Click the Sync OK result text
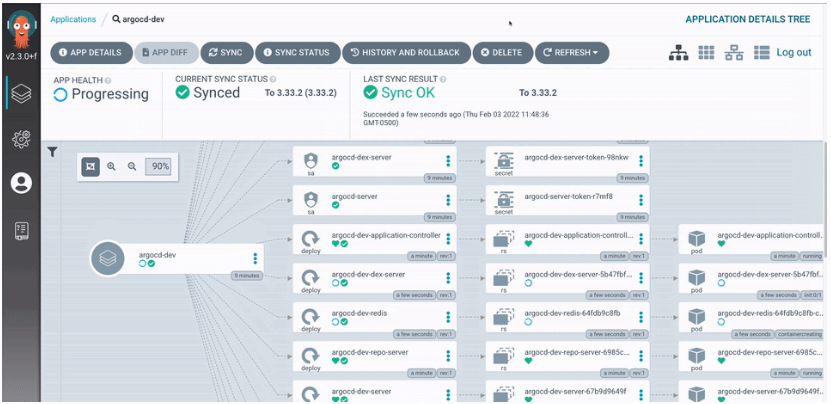Viewport: 831px width, 404px height. coord(408,93)
